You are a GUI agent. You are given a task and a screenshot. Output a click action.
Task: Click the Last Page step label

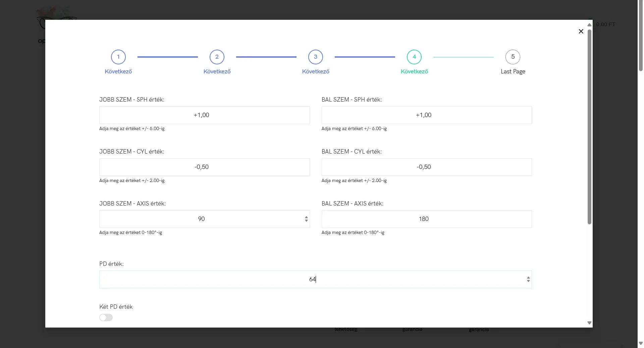(x=513, y=71)
